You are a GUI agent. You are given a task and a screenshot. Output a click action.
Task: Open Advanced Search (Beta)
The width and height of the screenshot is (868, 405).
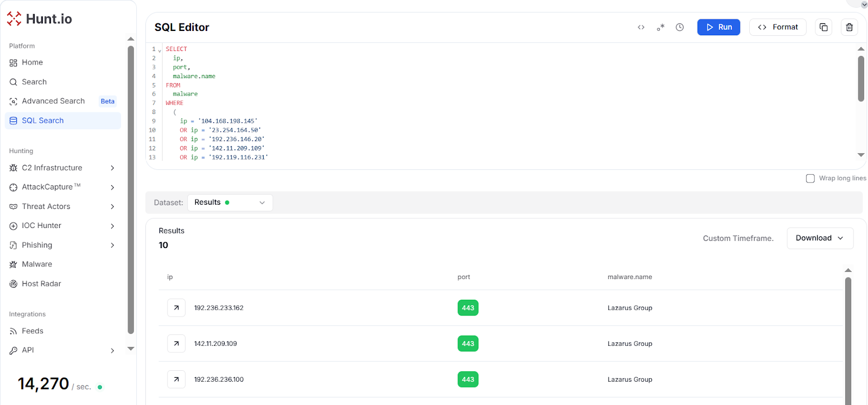point(62,101)
